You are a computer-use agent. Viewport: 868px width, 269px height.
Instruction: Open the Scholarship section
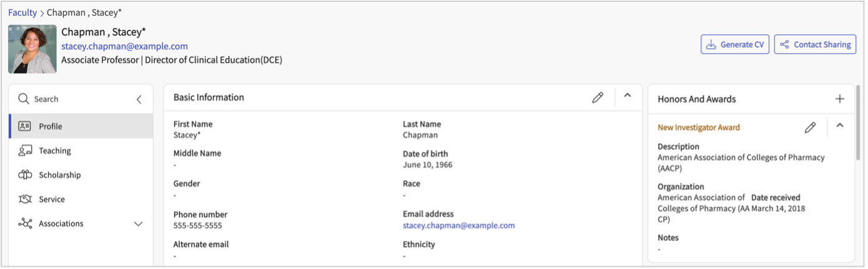(60, 175)
